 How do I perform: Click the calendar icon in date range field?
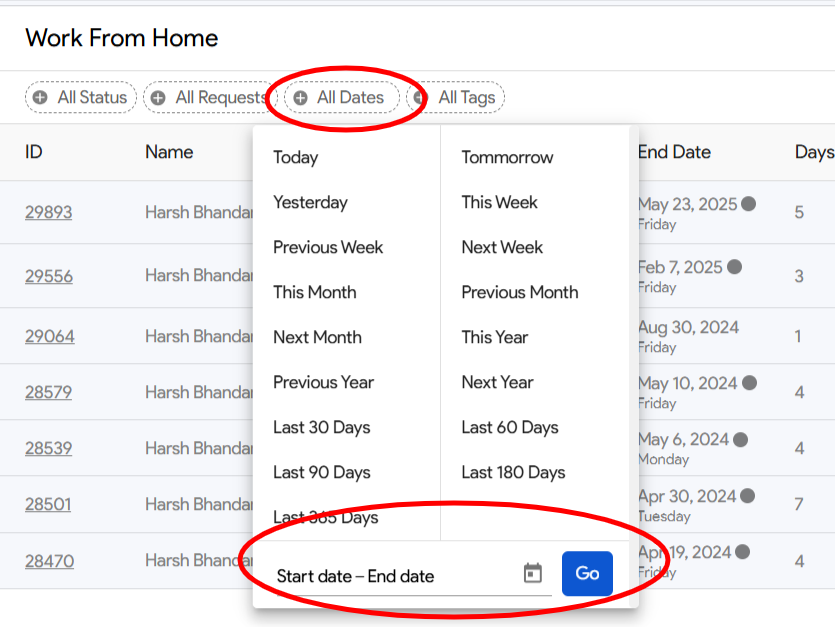pyautogui.click(x=533, y=573)
